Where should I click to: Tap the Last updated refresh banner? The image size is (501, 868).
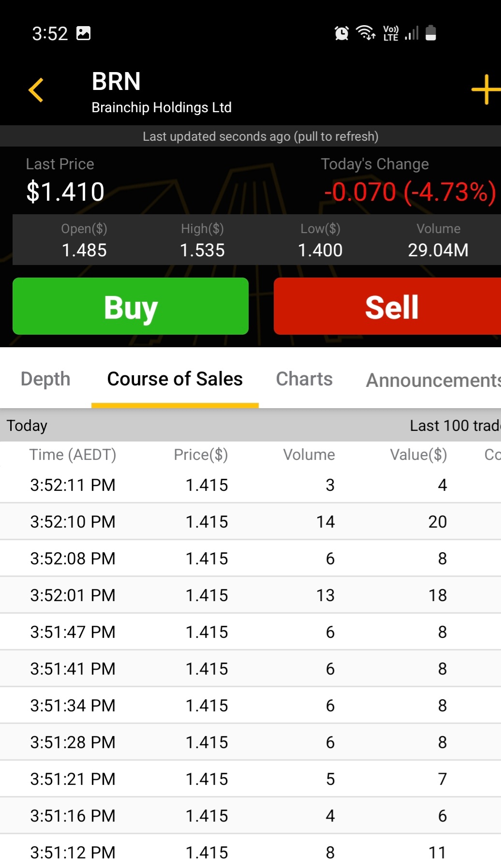point(260,136)
